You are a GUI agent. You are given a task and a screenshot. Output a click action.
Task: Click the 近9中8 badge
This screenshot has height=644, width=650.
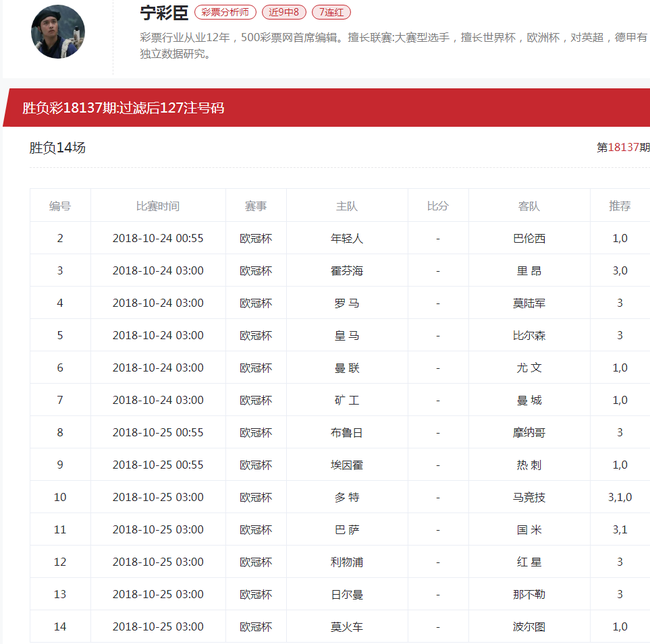[x=284, y=12]
